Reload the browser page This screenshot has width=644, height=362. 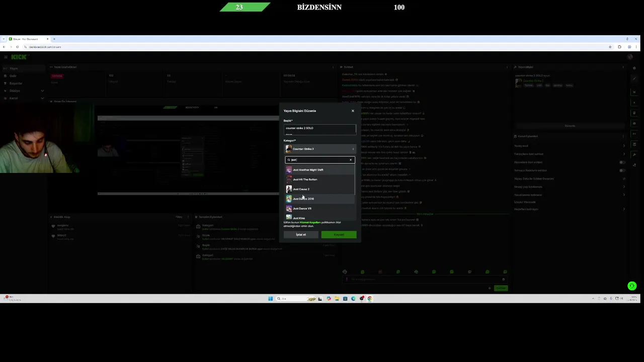(x=18, y=47)
